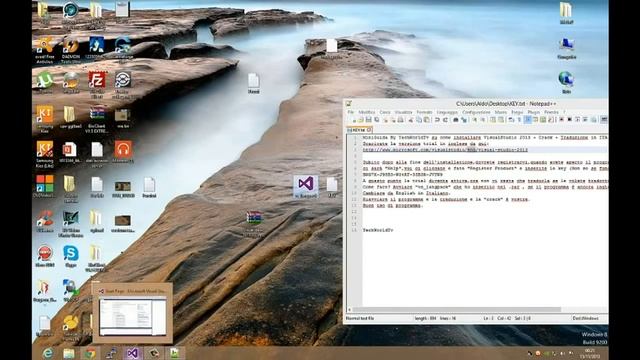
Task: Open the Plugin menu in Notepad++
Action: 533,112
